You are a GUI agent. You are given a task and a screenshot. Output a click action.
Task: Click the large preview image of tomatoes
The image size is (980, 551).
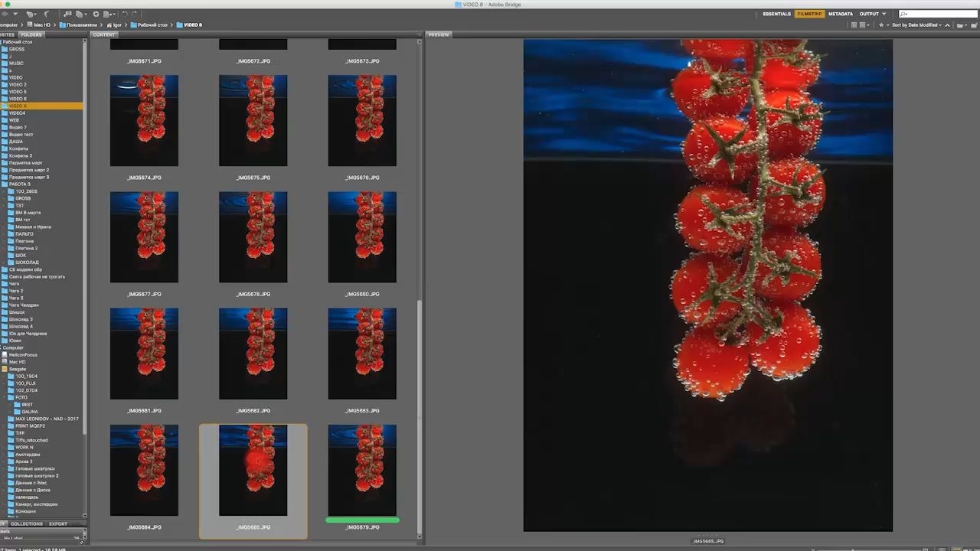(x=707, y=285)
